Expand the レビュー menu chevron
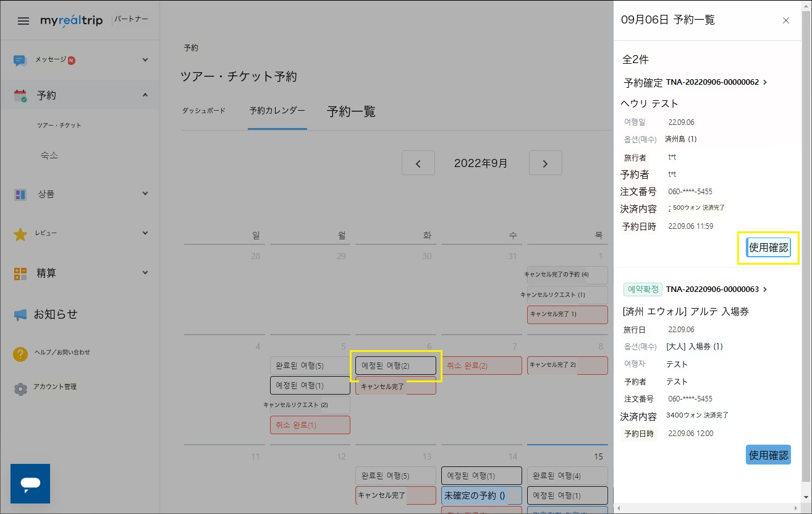 145,233
